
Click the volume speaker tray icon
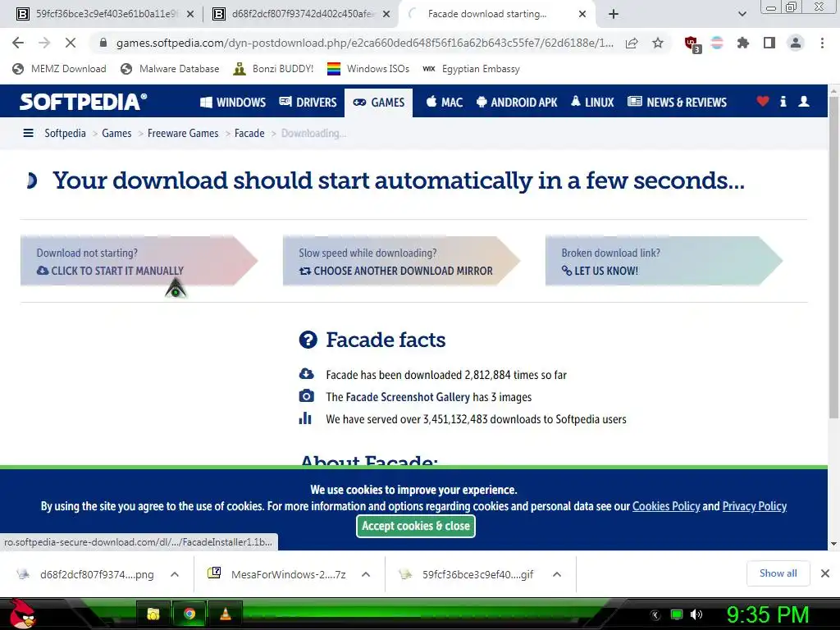pyautogui.click(x=696, y=614)
